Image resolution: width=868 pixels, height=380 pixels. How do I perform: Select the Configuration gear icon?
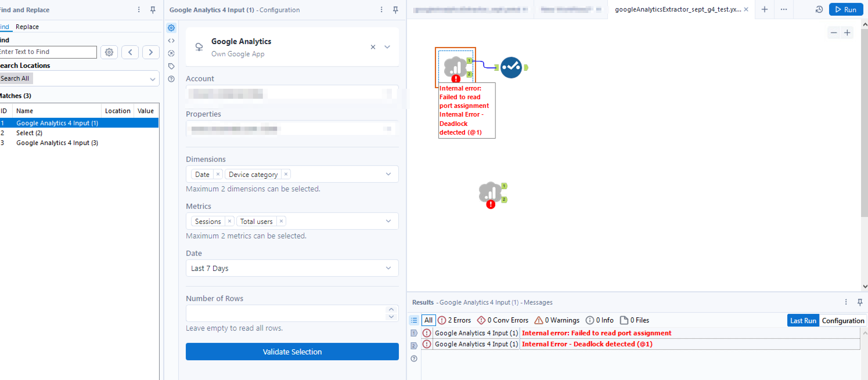(x=171, y=28)
